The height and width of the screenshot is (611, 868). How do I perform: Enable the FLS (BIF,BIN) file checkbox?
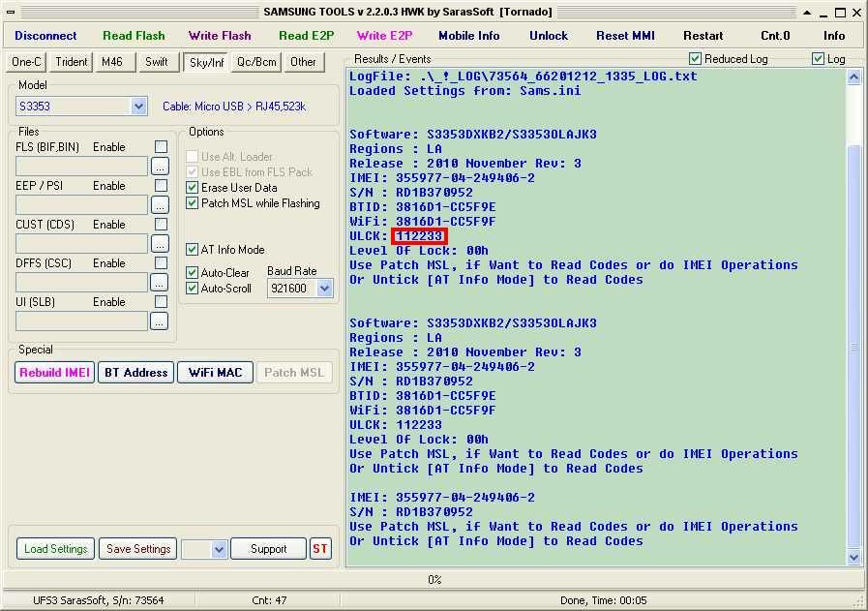point(161,147)
